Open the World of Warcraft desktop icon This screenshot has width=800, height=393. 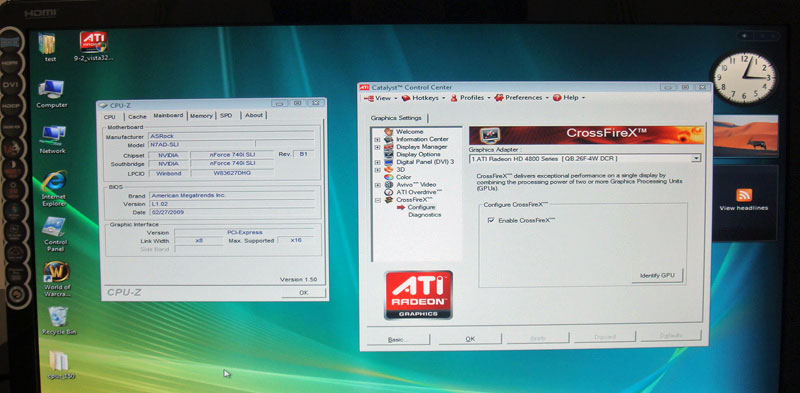click(x=56, y=272)
